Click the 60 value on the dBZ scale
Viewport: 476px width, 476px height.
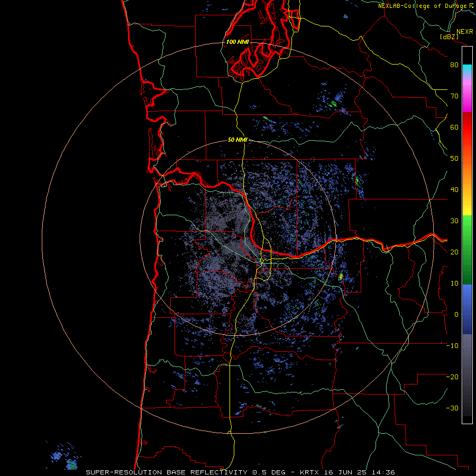[454, 127]
